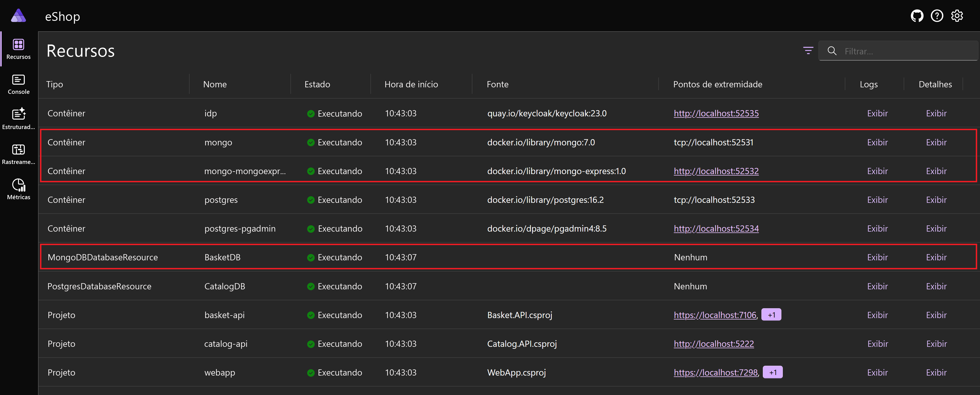View details of the mongo container
The image size is (980, 395).
[x=936, y=142]
